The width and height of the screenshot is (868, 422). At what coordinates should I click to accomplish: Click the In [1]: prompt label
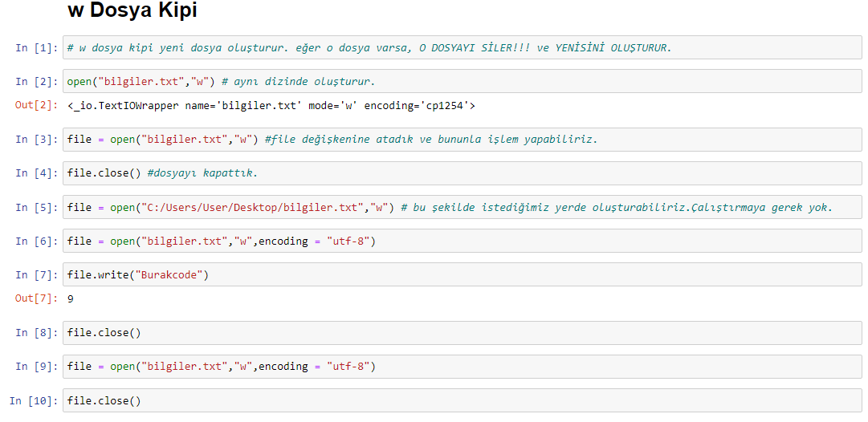coord(37,48)
